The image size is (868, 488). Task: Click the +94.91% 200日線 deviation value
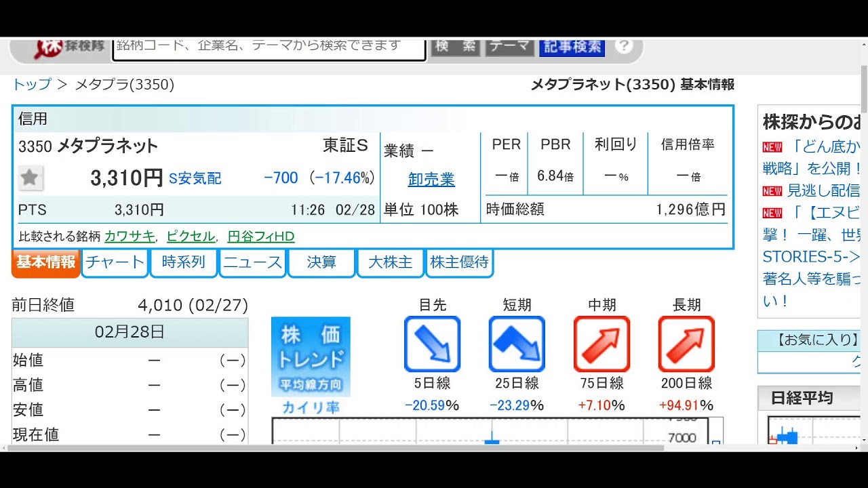[x=686, y=405]
